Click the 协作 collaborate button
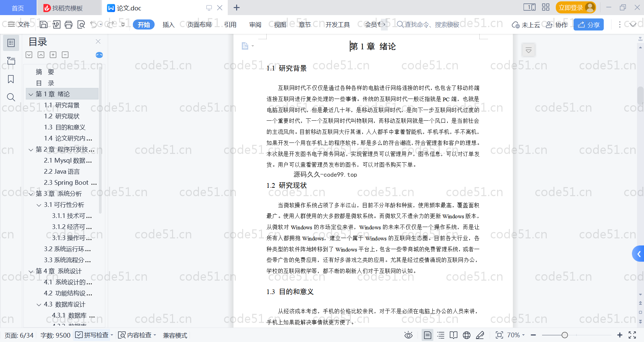This screenshot has width=644, height=342. (557, 24)
